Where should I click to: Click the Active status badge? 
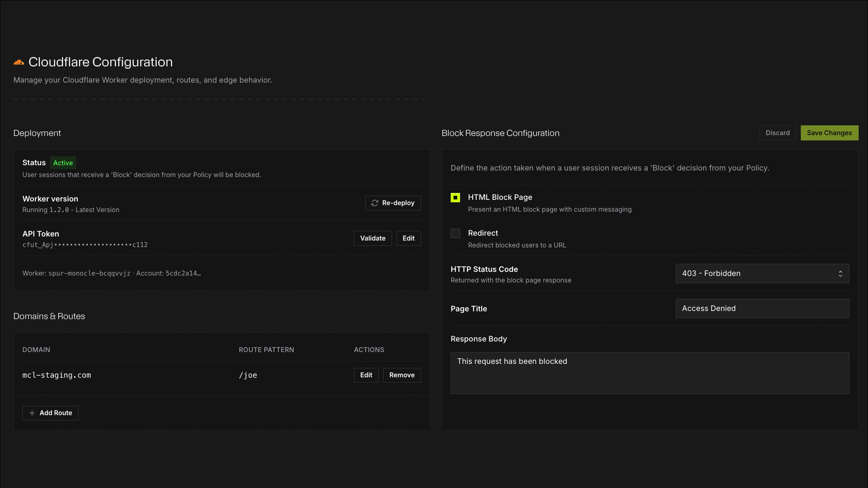pyautogui.click(x=63, y=163)
